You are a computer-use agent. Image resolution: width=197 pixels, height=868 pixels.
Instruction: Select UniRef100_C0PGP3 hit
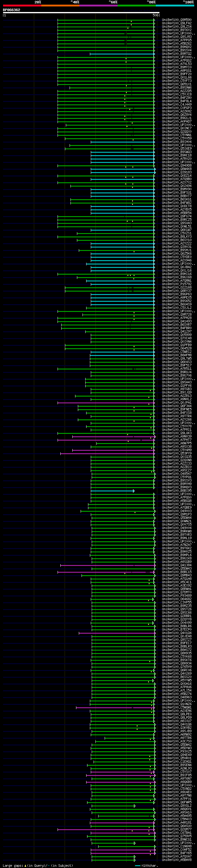pos(177,108)
